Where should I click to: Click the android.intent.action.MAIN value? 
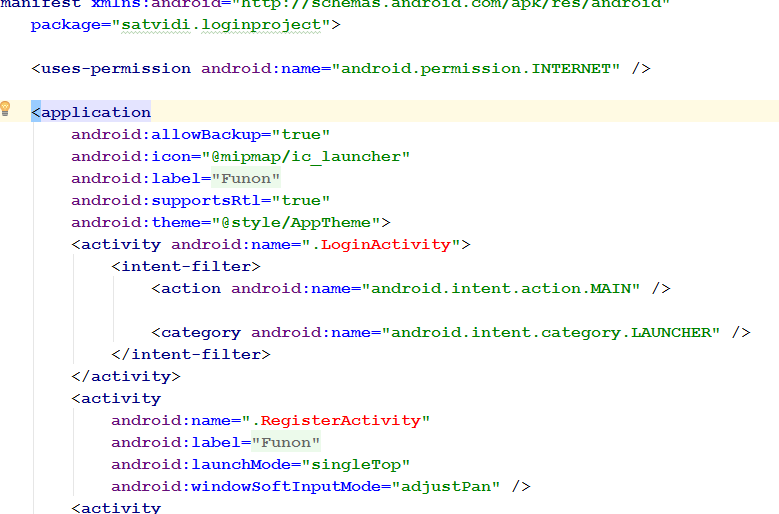click(x=505, y=288)
